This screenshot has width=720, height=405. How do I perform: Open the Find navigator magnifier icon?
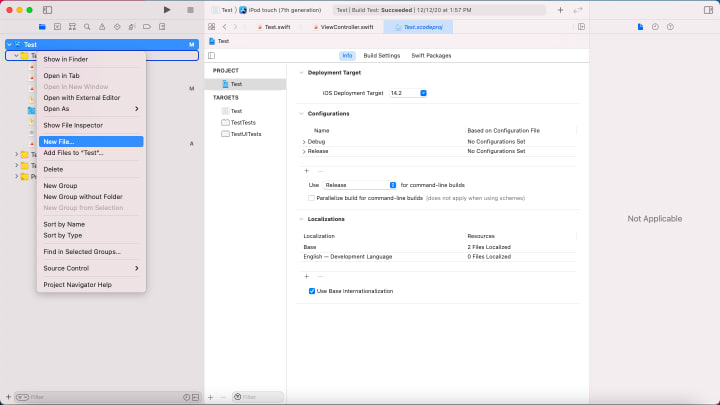pos(87,27)
